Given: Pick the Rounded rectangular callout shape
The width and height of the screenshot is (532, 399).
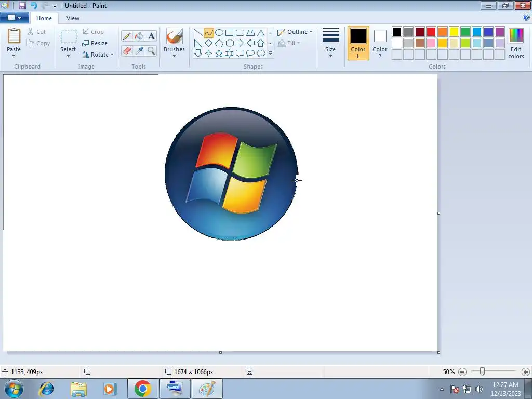Looking at the screenshot, I should [240, 54].
